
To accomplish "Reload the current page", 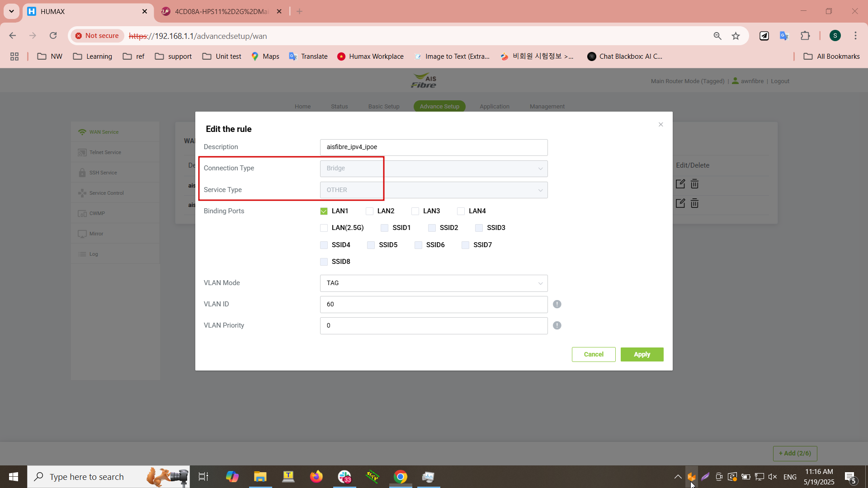I will (x=53, y=36).
